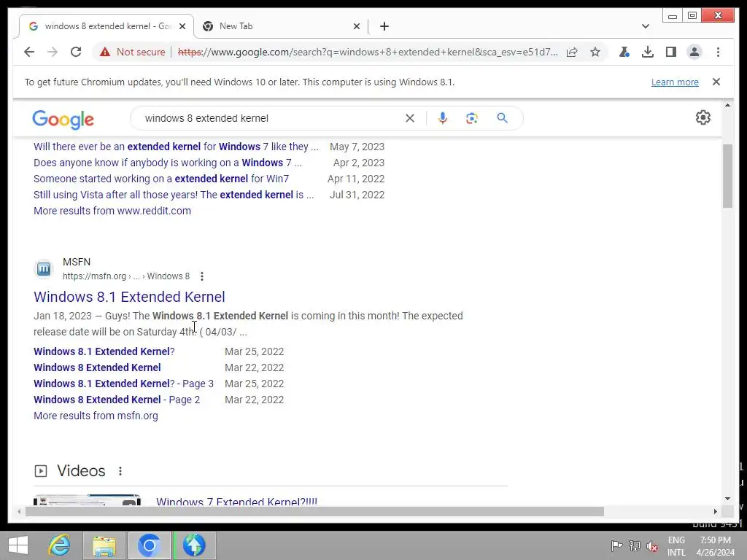Click the Google logo

coord(63,119)
